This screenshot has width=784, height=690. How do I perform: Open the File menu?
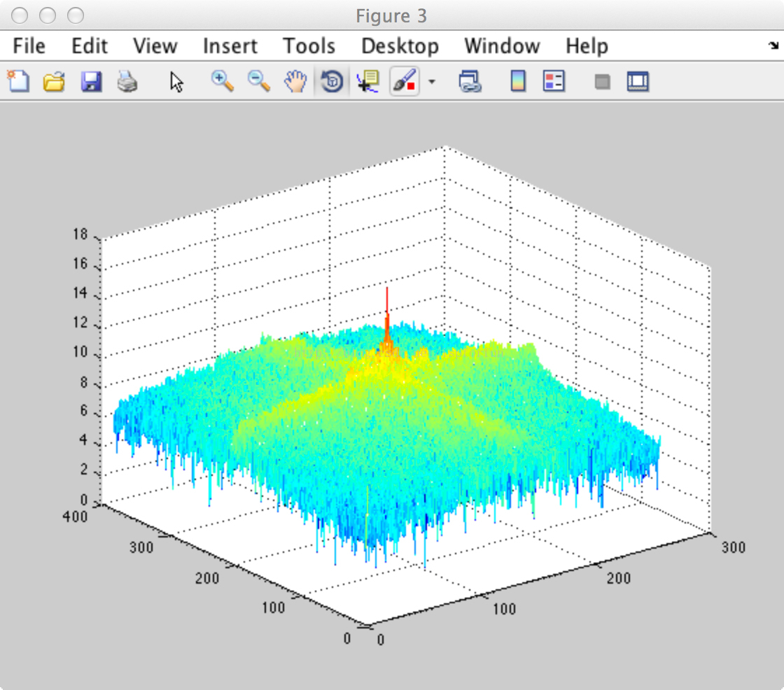click(29, 46)
